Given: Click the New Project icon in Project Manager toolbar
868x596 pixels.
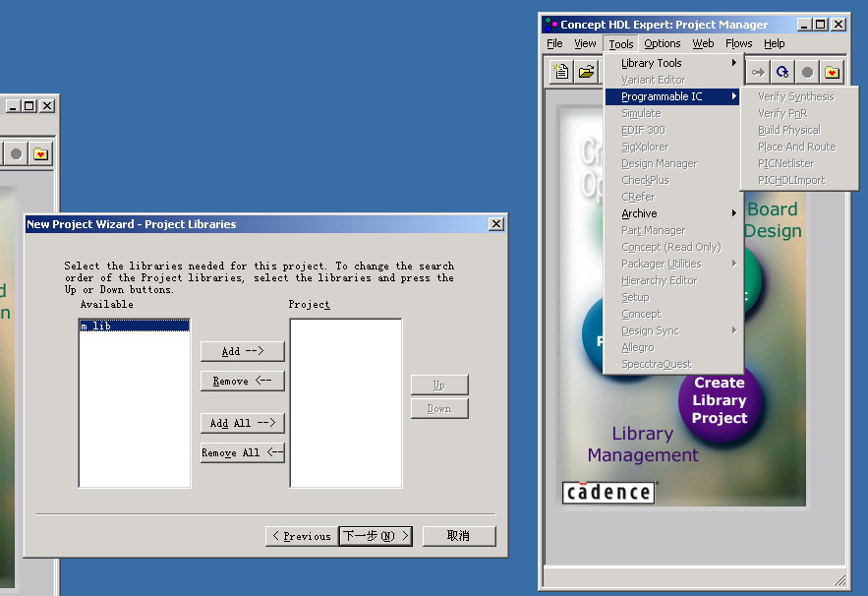Looking at the screenshot, I should (561, 72).
